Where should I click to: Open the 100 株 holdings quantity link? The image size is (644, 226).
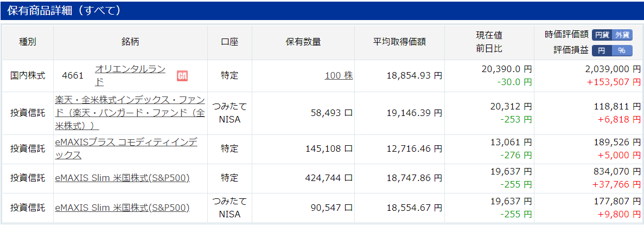(x=339, y=75)
